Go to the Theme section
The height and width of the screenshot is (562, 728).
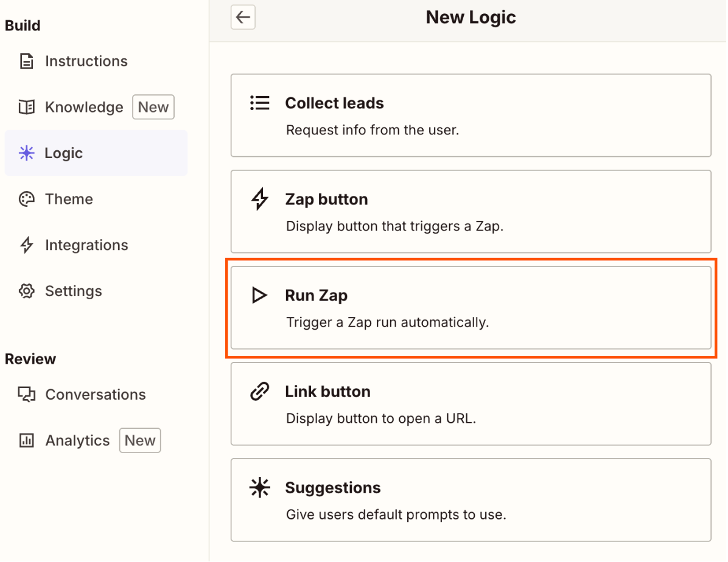tap(69, 199)
